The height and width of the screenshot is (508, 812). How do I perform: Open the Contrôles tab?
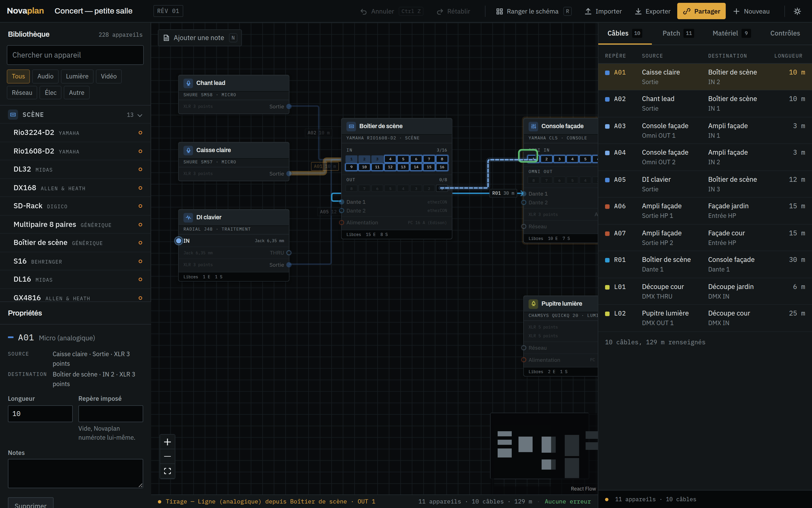pos(785,33)
